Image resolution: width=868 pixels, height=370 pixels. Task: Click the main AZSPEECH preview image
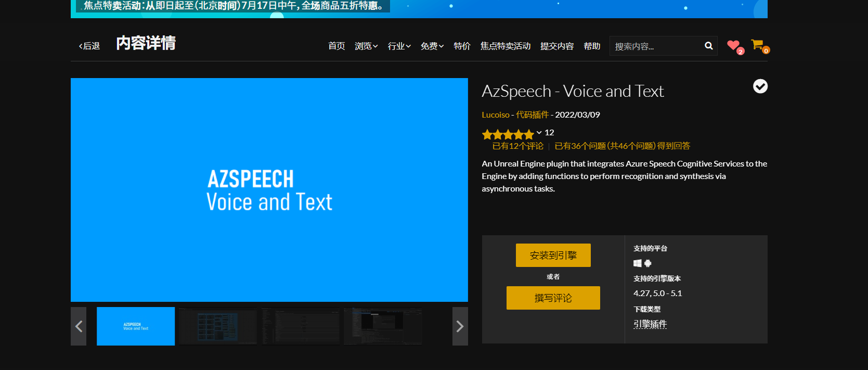click(269, 190)
